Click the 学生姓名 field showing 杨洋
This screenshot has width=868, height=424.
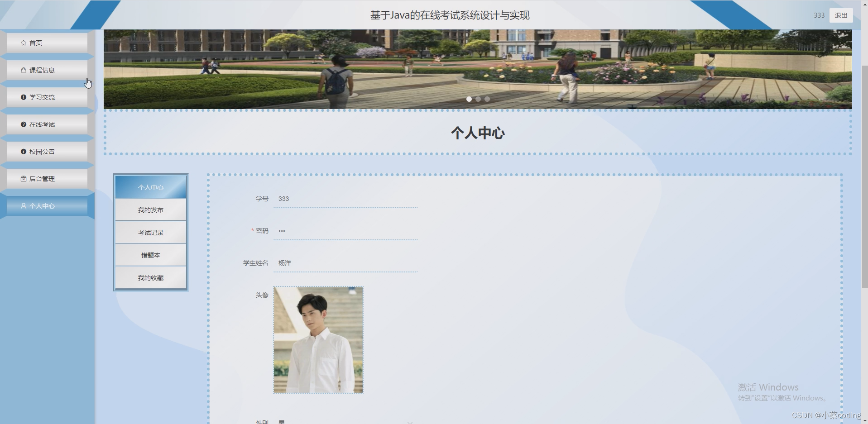(x=345, y=263)
